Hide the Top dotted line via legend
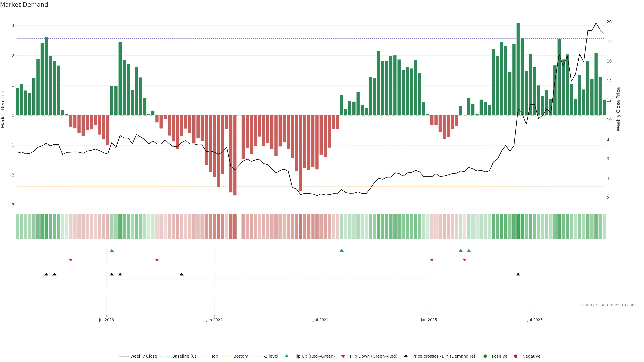This screenshot has height=362, width=644. [x=214, y=356]
